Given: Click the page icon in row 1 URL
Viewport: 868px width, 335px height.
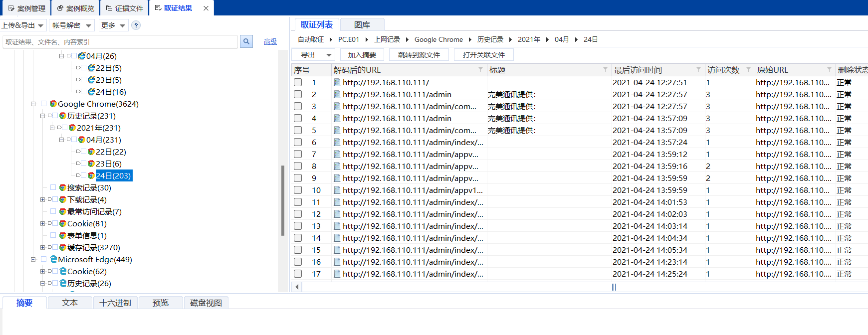Looking at the screenshot, I should pos(338,82).
